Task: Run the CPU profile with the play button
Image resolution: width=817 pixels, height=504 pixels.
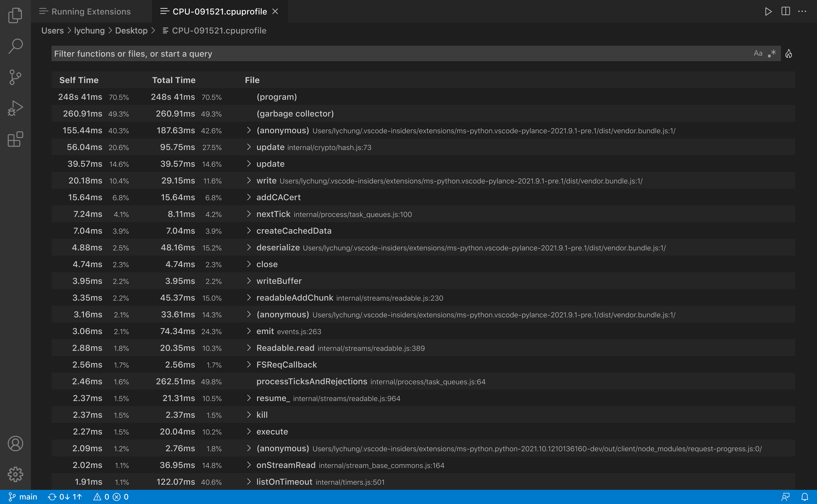Action: coord(768,11)
